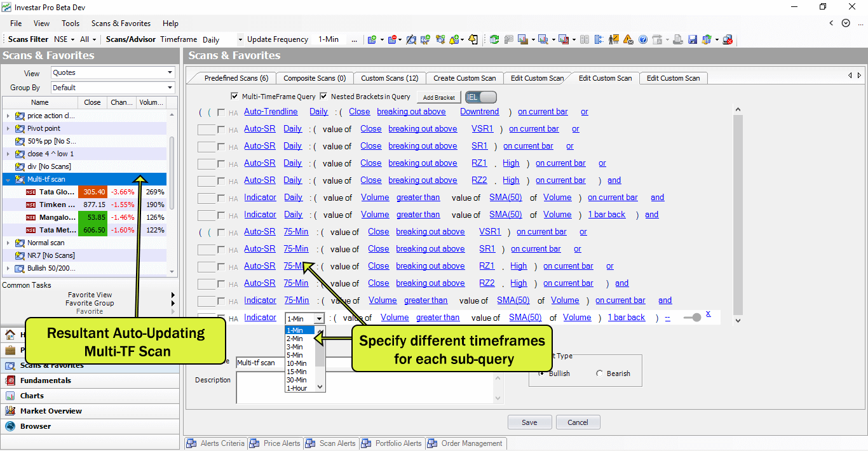
Task: Click the printer icon in toolbar
Action: tap(679, 39)
